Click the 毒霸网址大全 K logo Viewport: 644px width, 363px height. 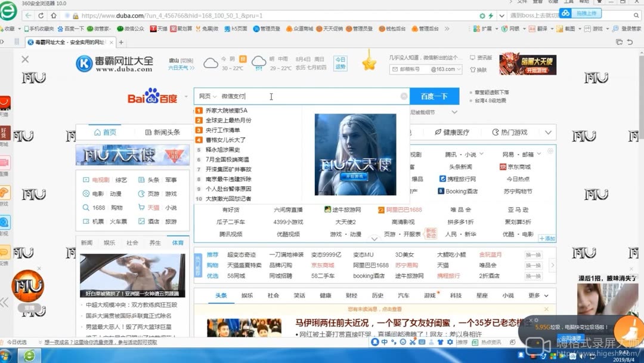pos(83,64)
